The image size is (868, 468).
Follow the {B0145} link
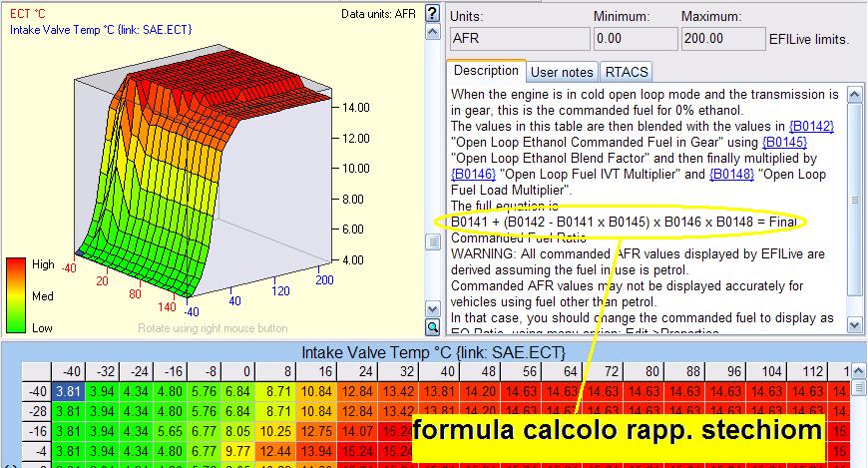tap(784, 143)
